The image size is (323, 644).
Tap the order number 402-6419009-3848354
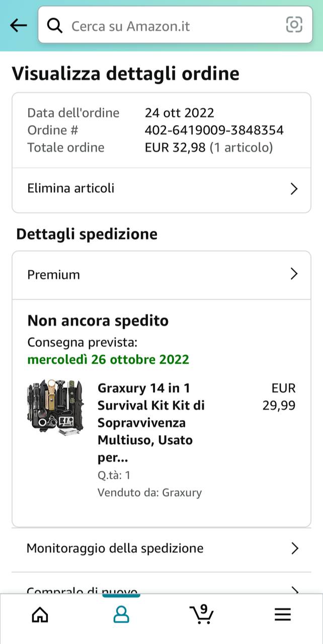pyautogui.click(x=214, y=130)
